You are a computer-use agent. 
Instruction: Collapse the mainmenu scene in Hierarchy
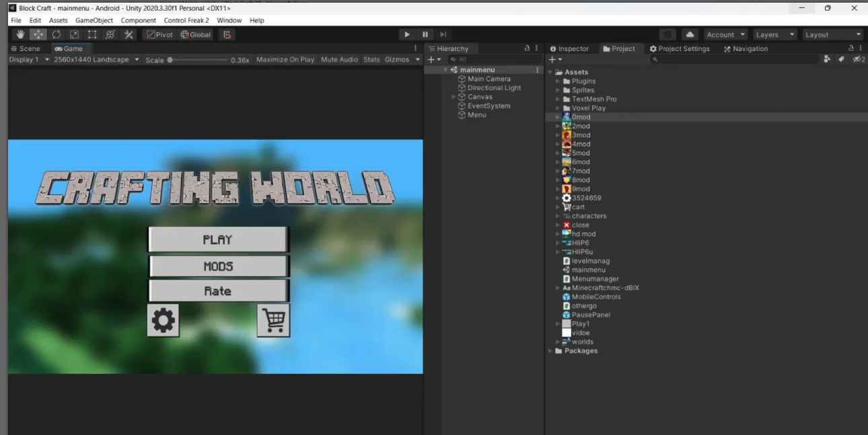coord(445,70)
